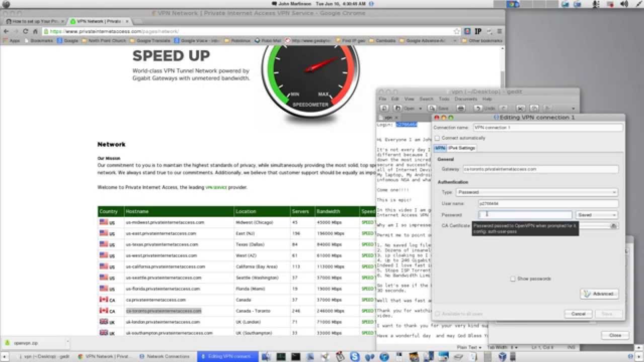The width and height of the screenshot is (644, 362).
Task: Open gedit Documents menu
Action: click(466, 99)
